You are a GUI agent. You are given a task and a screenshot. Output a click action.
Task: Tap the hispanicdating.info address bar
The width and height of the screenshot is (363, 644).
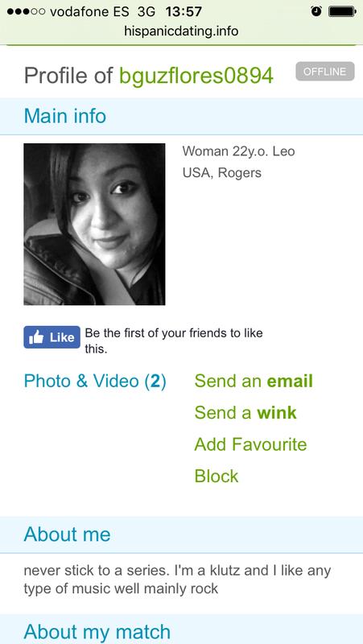181,31
